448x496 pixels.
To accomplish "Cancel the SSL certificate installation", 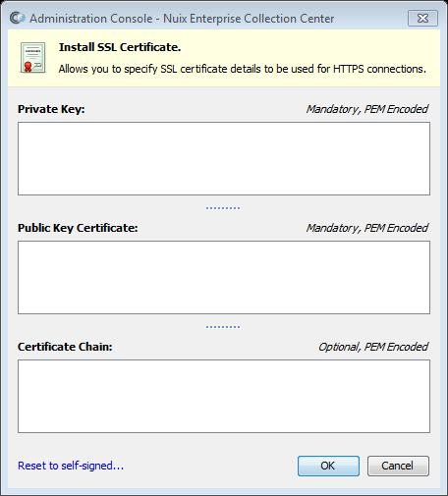I will [398, 466].
